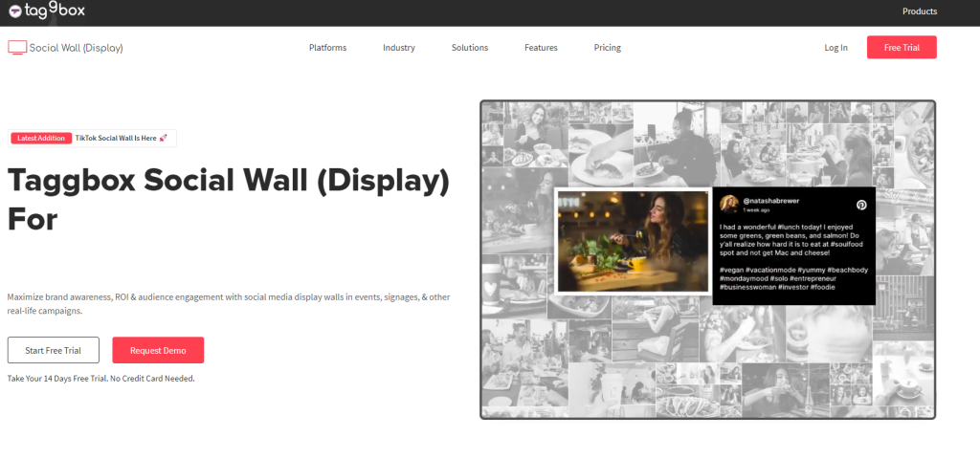Go to the Pricing page

(607, 48)
